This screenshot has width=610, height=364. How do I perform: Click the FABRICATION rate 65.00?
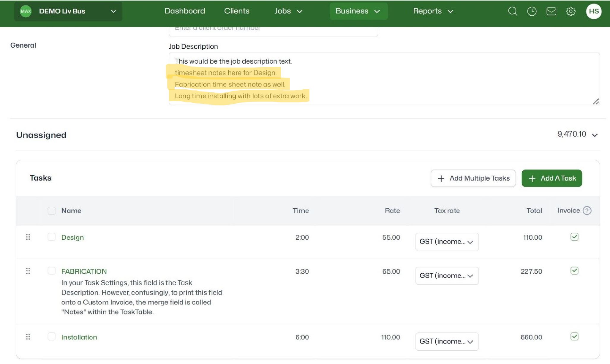(391, 271)
